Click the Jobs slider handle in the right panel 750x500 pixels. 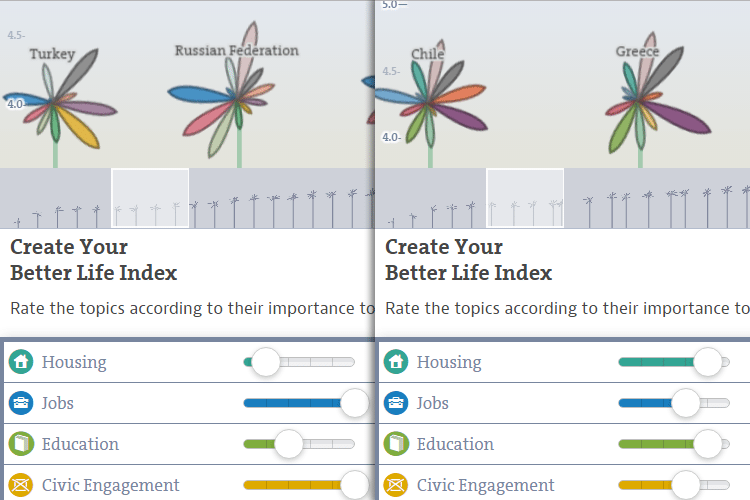[x=685, y=403]
